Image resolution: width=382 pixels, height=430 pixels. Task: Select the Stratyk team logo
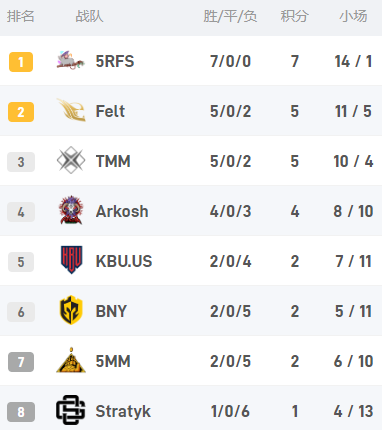[71, 410]
